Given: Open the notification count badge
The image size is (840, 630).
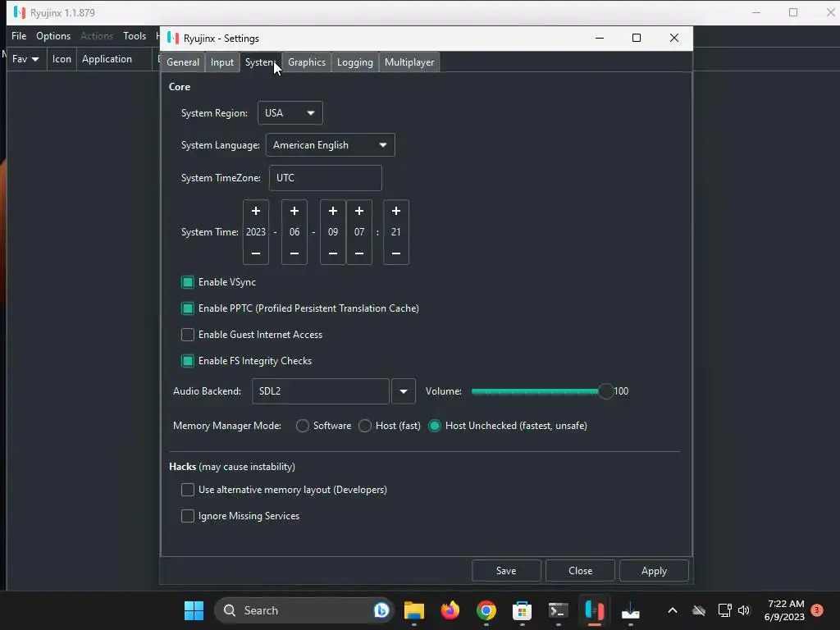Looking at the screenshot, I should coord(817,609).
